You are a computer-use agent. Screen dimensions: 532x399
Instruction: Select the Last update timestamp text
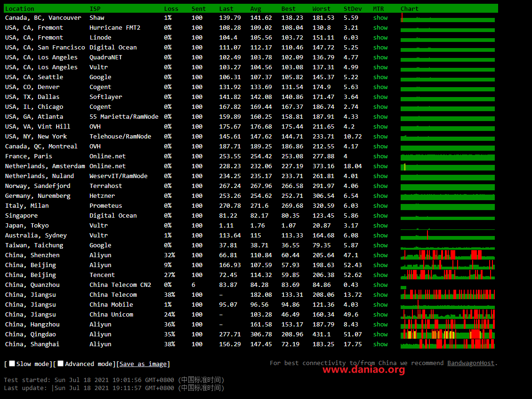tap(114, 388)
